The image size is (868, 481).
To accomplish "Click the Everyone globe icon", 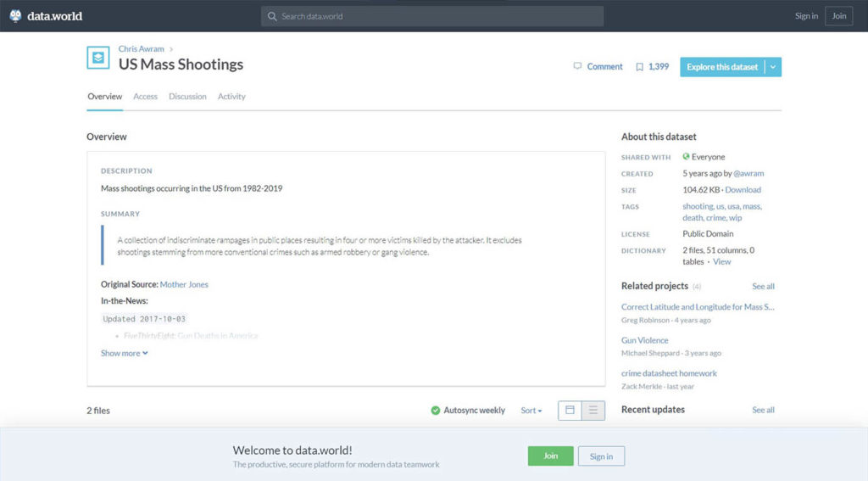I will pyautogui.click(x=686, y=157).
